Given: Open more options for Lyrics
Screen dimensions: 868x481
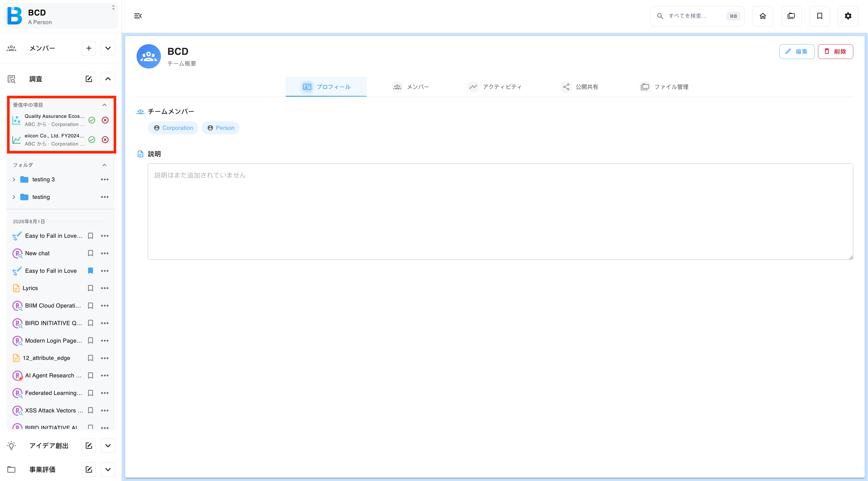Looking at the screenshot, I should click(x=105, y=288).
